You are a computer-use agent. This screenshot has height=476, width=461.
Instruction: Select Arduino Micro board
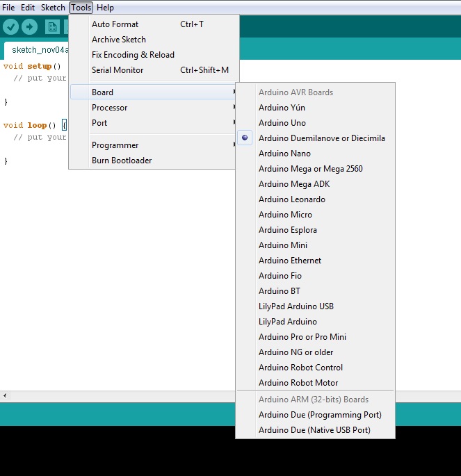coord(315,214)
